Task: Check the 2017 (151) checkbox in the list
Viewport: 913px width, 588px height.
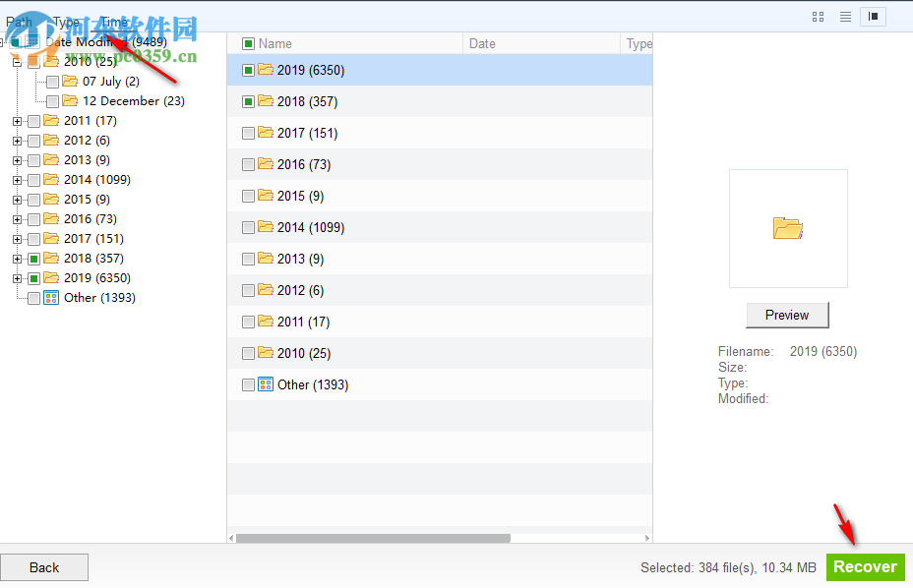Action: 247,133
